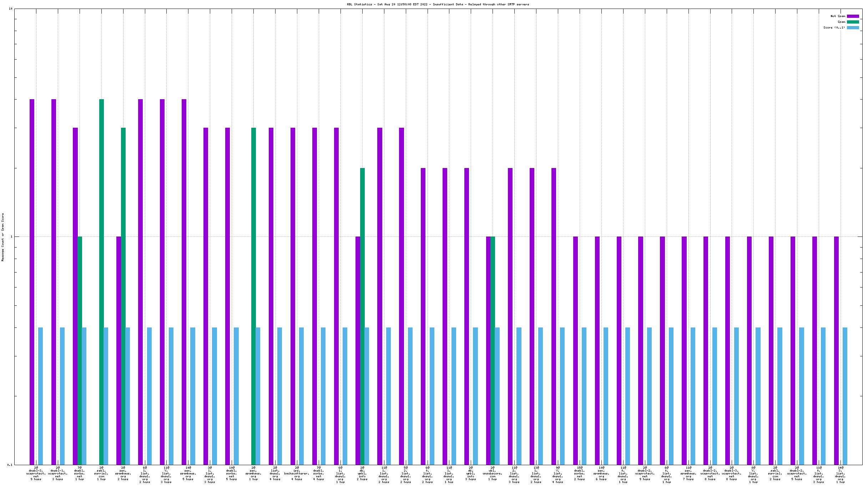Click the tall green psbl.surriel.com 1 hop bar
This screenshot has width=868, height=488.
(x=101, y=282)
